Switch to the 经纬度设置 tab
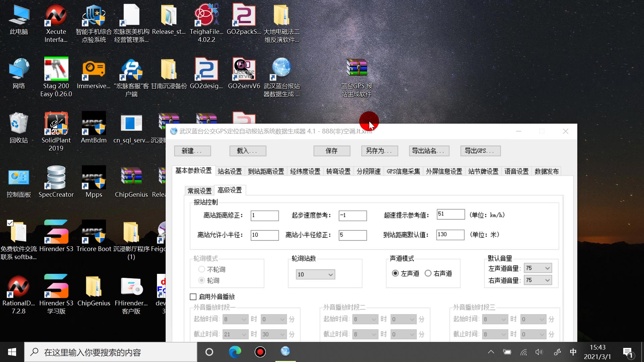 point(305,171)
